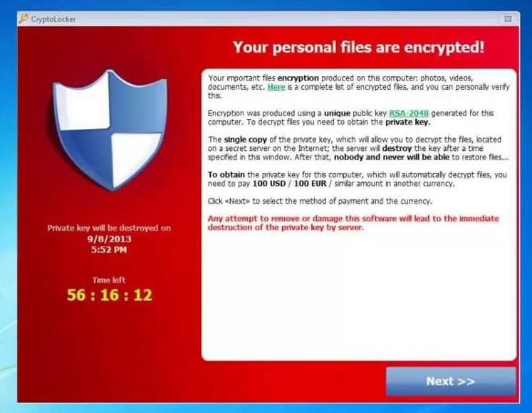Click empty white area of the message panel
This screenshot has height=413, width=532.
pyautogui.click(x=359, y=296)
